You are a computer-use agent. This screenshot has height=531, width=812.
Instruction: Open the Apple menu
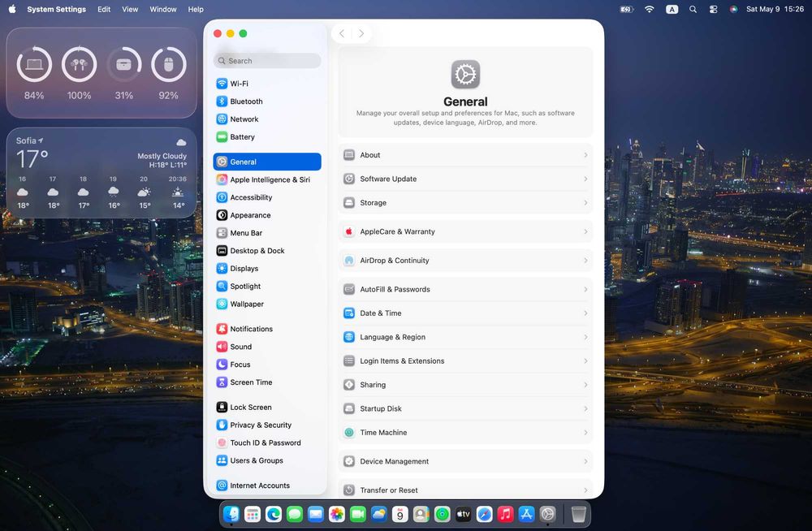(x=12, y=9)
